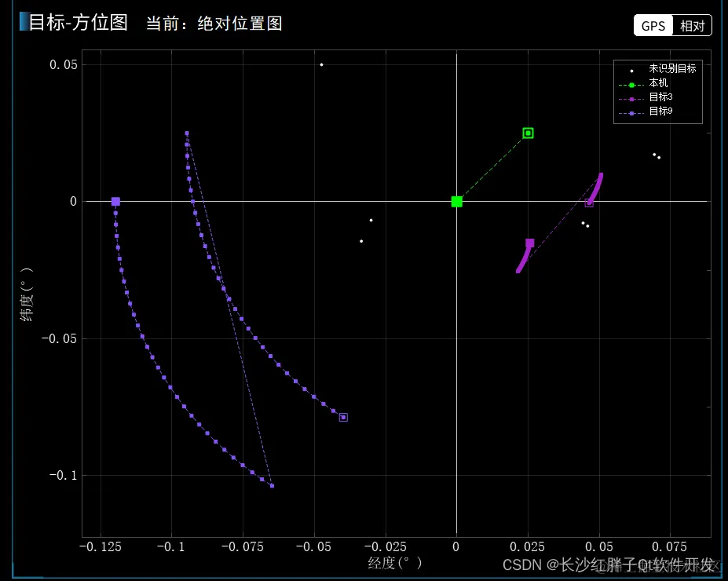Viewport: 728px width, 581px height.
Task: Click the hollow 目标9 square marker at track end
Action: (x=343, y=417)
